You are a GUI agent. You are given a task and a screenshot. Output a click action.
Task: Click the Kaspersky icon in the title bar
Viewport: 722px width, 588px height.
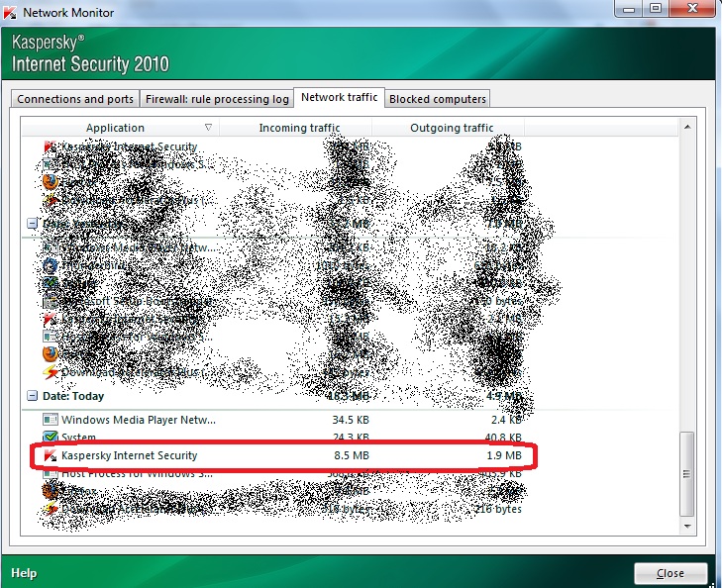pyautogui.click(x=10, y=13)
